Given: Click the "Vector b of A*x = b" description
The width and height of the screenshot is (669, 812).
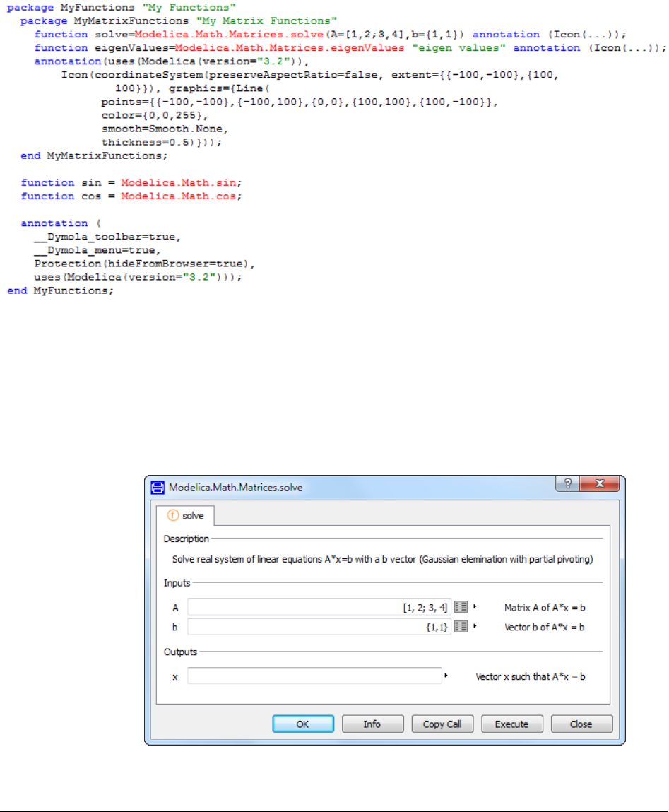Looking at the screenshot, I should pos(545,627).
